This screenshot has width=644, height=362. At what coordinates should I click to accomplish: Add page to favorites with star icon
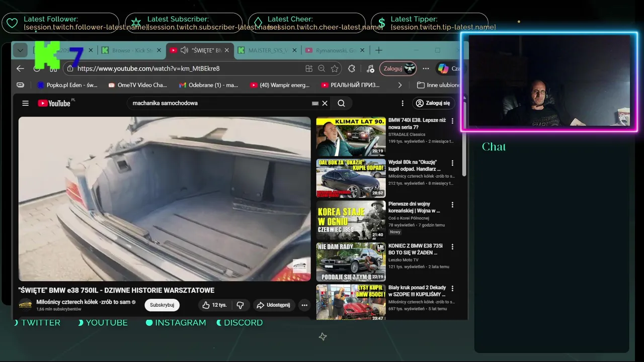pyautogui.click(x=335, y=69)
